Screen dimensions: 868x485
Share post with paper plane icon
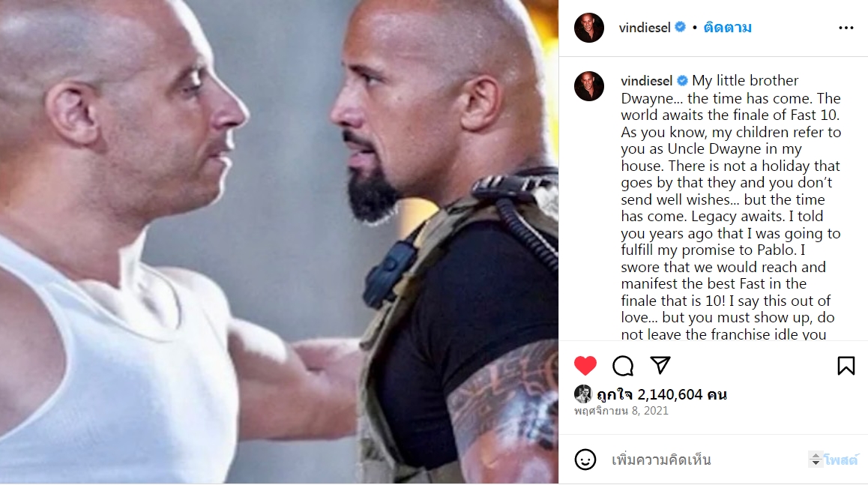[660, 365]
